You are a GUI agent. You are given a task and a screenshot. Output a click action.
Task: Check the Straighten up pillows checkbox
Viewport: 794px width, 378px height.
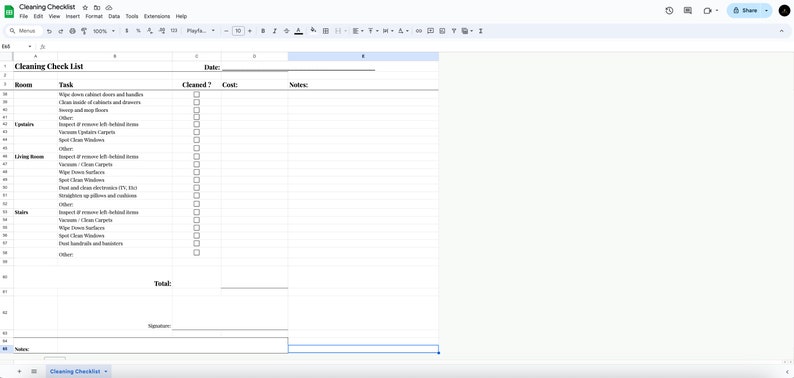[196, 196]
